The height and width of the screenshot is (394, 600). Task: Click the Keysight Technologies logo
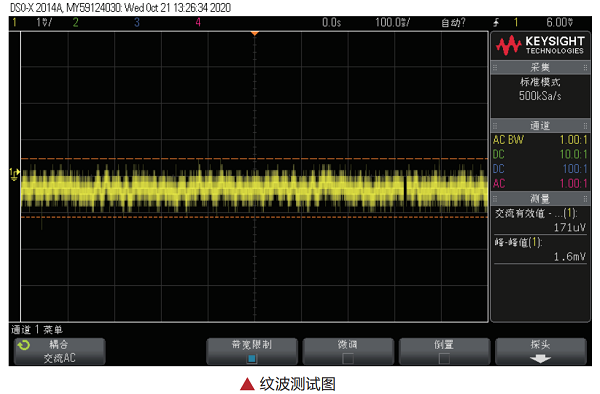(x=540, y=45)
